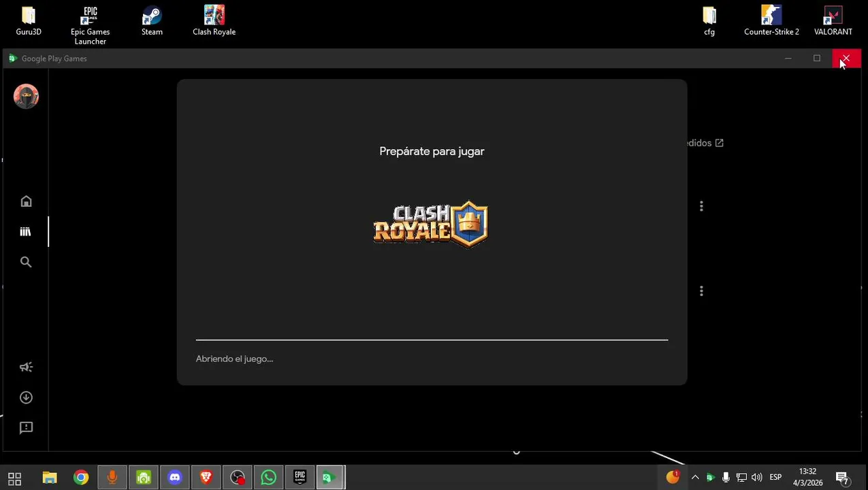868x490 pixels.
Task: Click the 'Prepárate para jugar' heading
Action: click(x=432, y=151)
